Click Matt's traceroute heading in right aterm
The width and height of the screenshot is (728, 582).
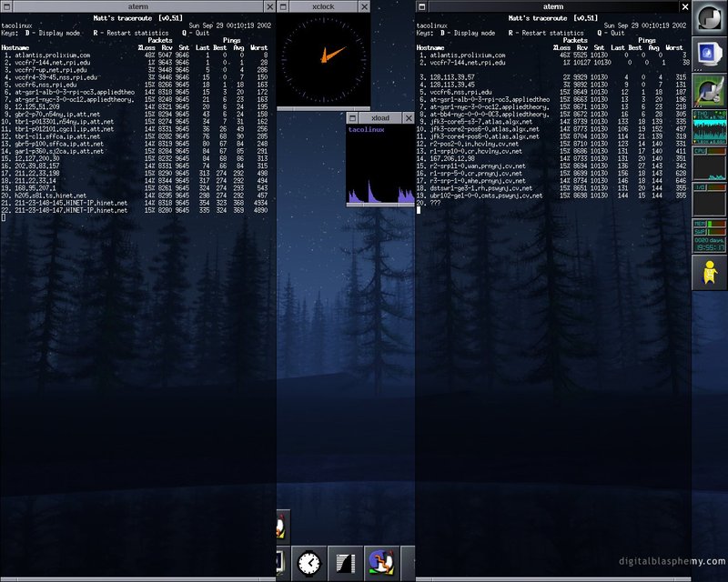(x=553, y=18)
